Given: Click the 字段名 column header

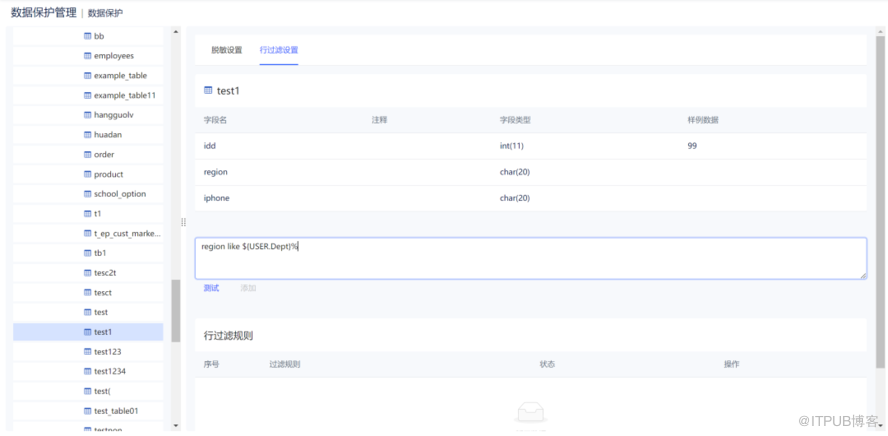Looking at the screenshot, I should click(215, 120).
